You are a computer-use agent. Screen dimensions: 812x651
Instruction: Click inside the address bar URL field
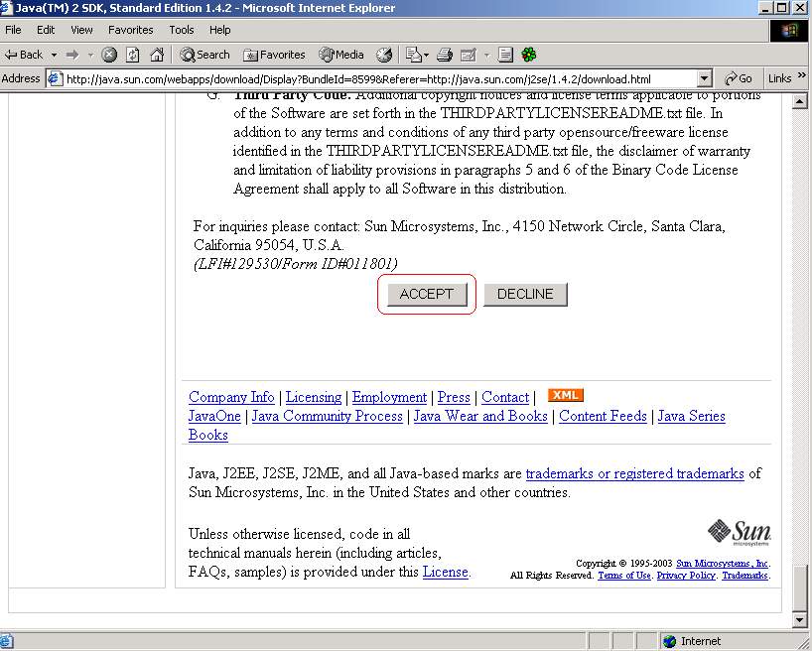[x=379, y=78]
